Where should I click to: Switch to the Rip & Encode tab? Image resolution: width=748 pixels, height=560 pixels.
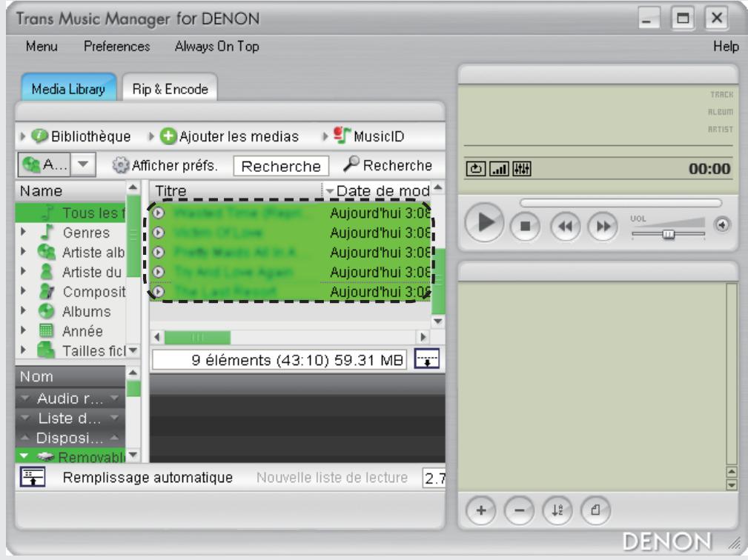tap(171, 89)
